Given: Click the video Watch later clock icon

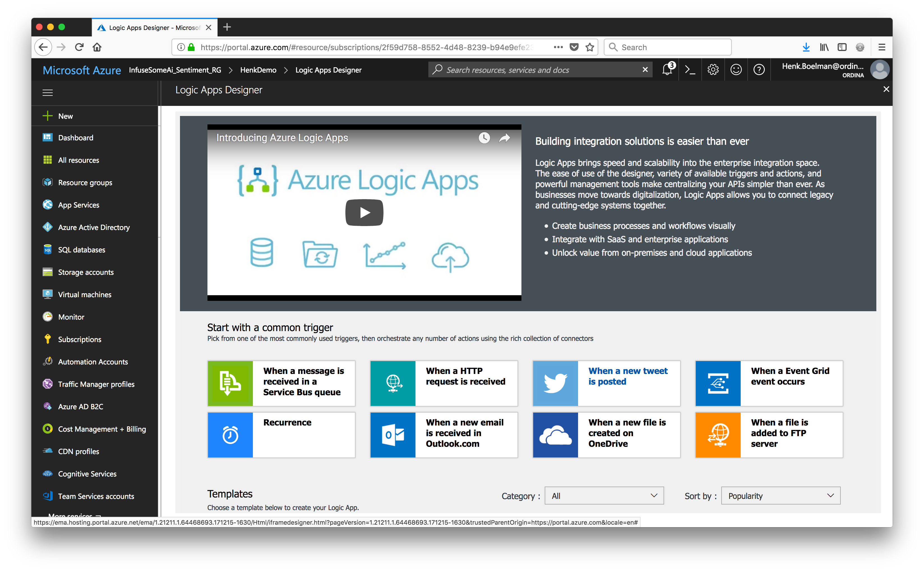Looking at the screenshot, I should click(x=484, y=138).
